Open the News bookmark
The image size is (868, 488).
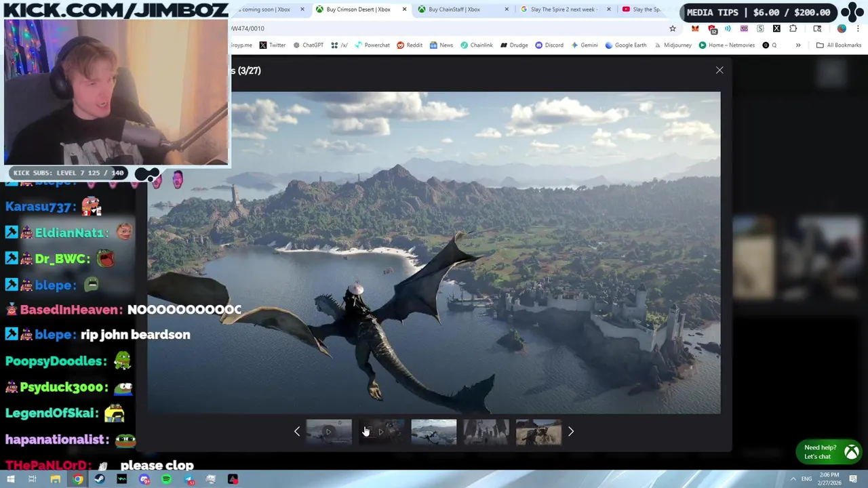pyautogui.click(x=441, y=45)
